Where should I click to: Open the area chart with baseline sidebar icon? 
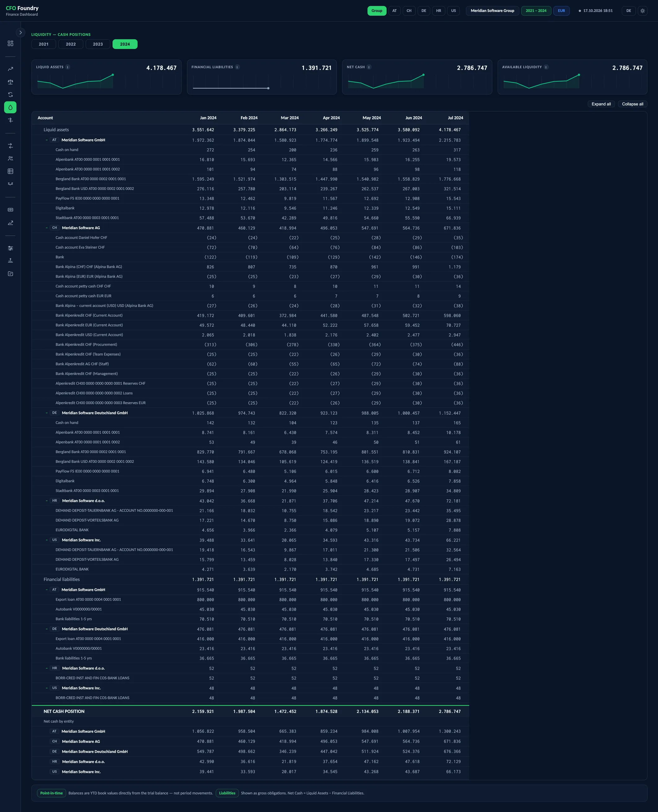tap(10, 222)
